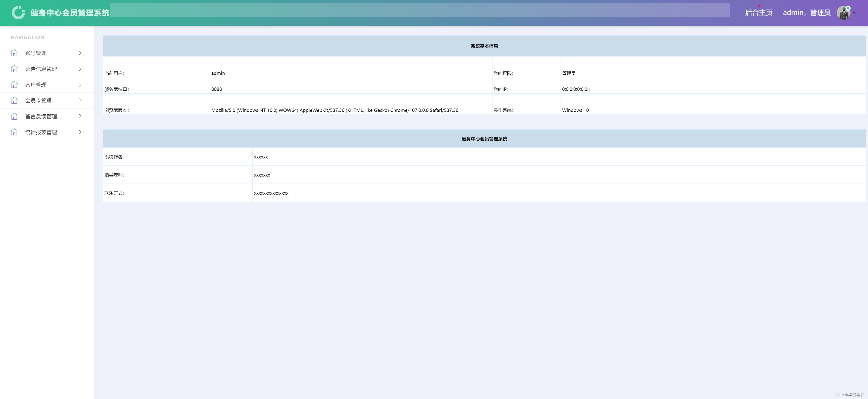Click house icon beside 客户管理

click(x=14, y=85)
